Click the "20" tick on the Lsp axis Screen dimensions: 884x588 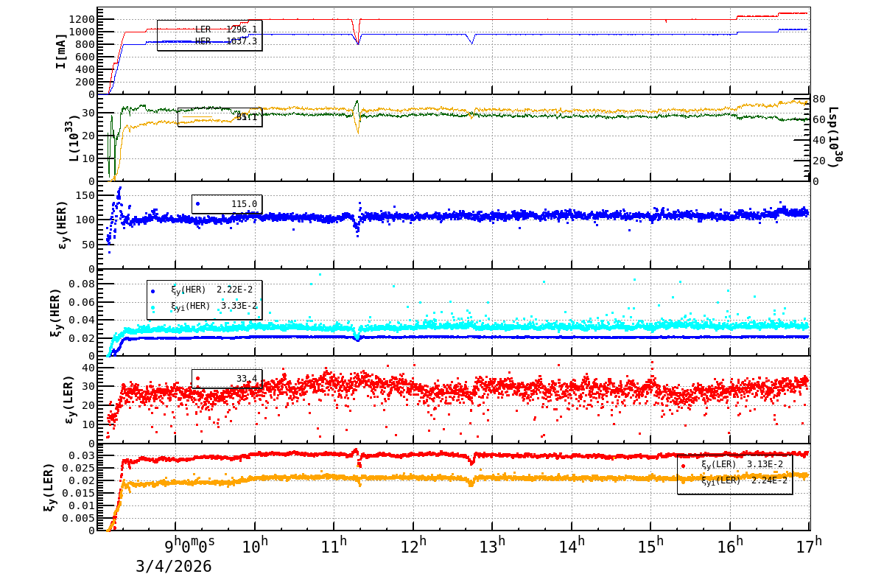tap(819, 161)
